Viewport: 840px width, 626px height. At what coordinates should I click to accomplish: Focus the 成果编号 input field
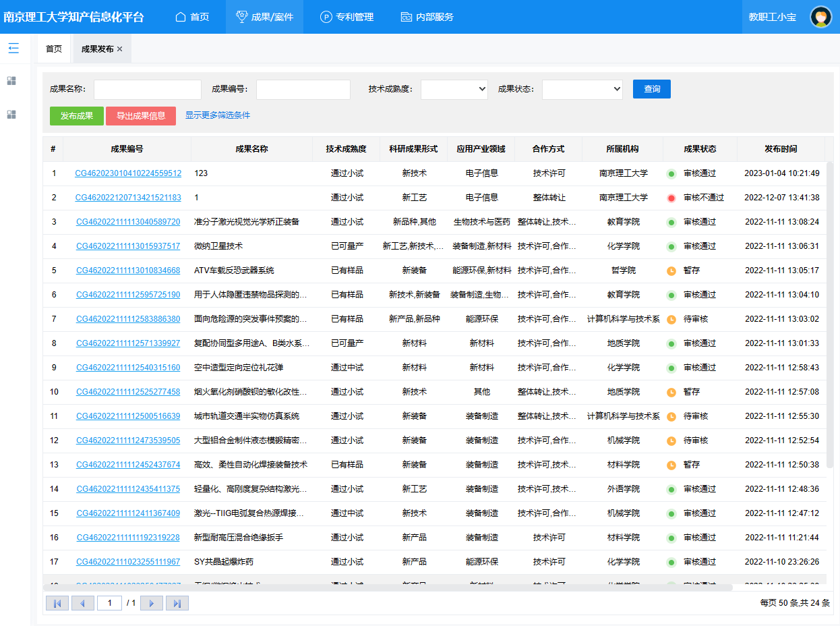[x=303, y=89]
